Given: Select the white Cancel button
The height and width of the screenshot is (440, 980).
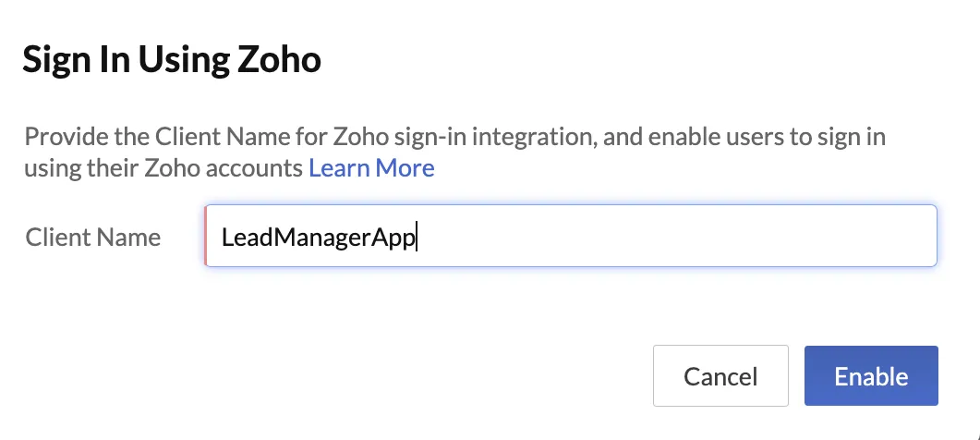Looking at the screenshot, I should point(720,375).
